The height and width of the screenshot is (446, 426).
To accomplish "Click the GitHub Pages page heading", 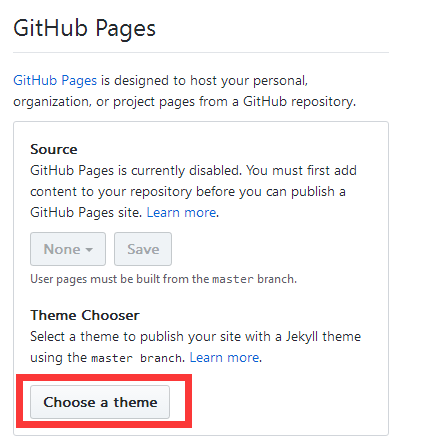I will pos(85,28).
